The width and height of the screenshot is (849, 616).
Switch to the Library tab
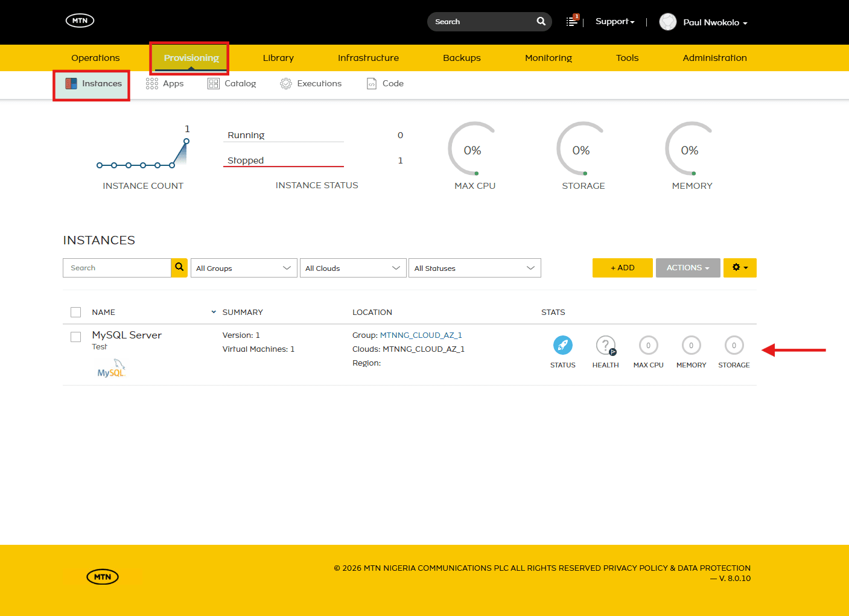click(x=278, y=58)
